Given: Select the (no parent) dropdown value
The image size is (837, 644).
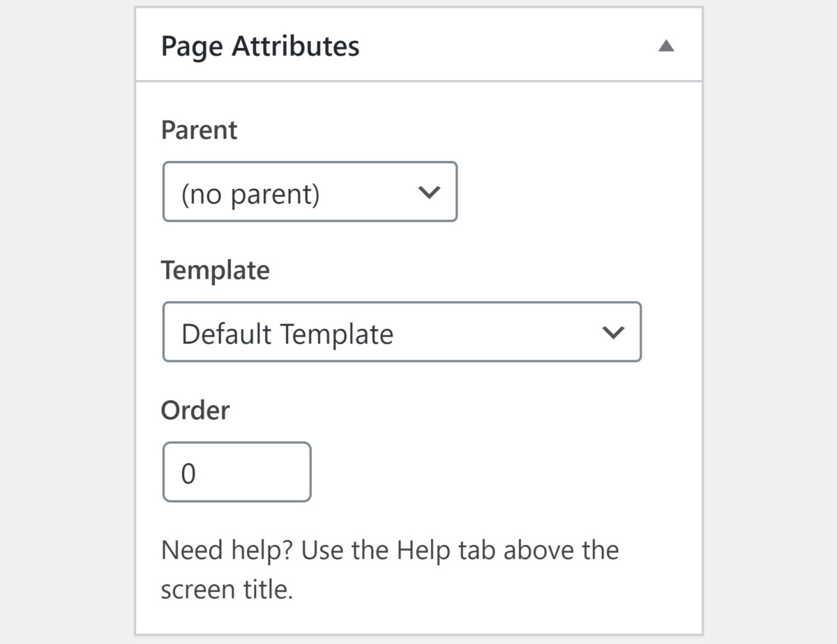Looking at the screenshot, I should (x=251, y=194).
